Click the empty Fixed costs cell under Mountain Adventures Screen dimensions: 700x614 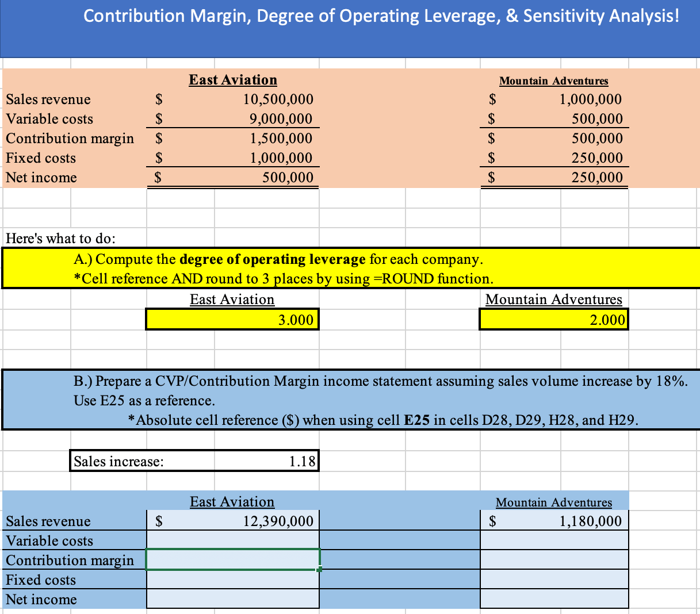pyautogui.click(x=553, y=580)
